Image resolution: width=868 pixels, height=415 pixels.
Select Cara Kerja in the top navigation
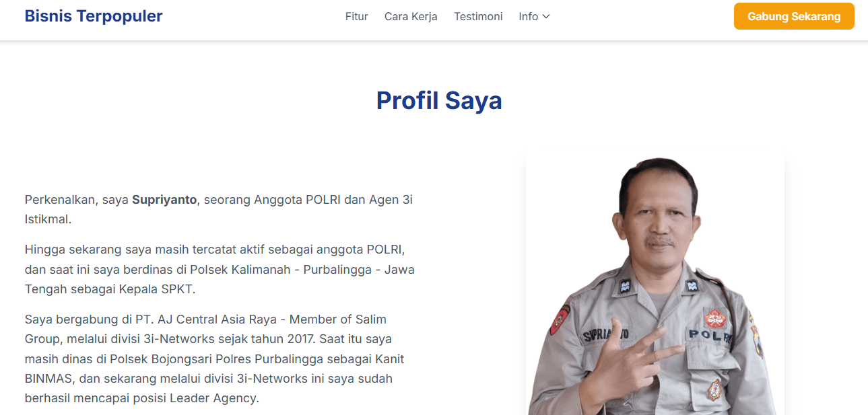pos(411,16)
